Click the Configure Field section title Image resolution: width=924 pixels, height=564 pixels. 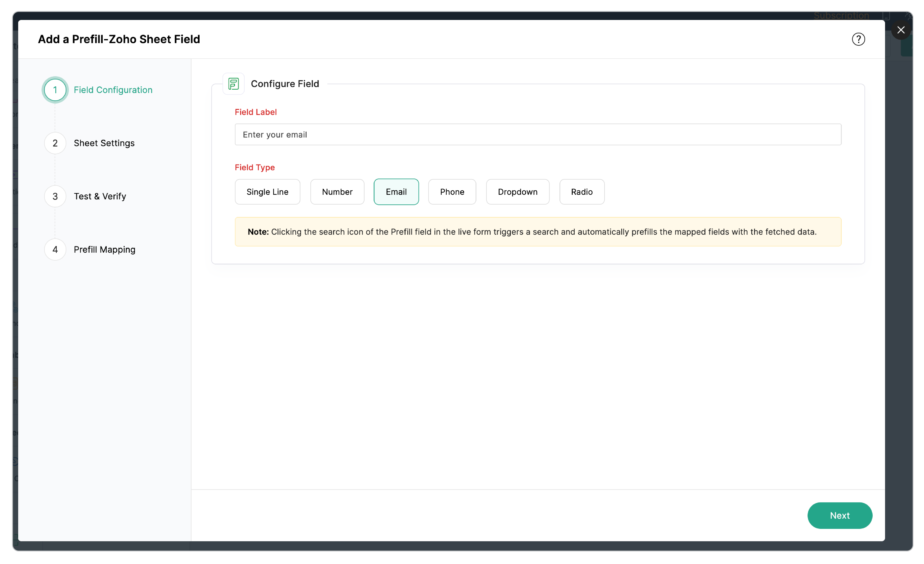coord(285,84)
